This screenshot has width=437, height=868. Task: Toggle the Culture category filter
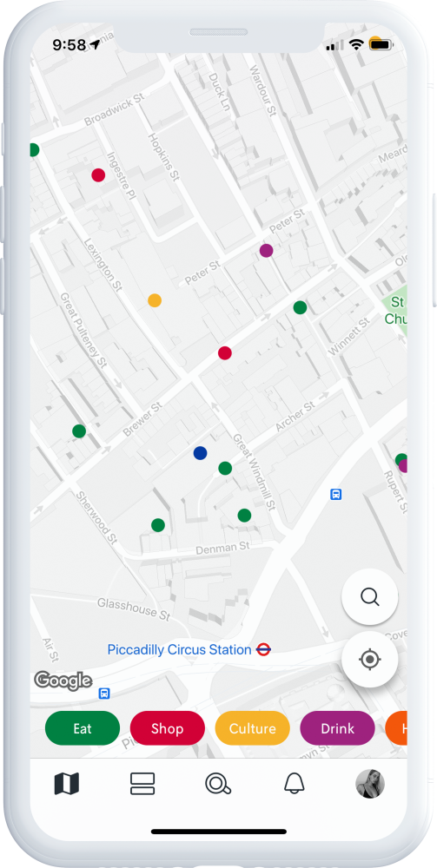253,728
